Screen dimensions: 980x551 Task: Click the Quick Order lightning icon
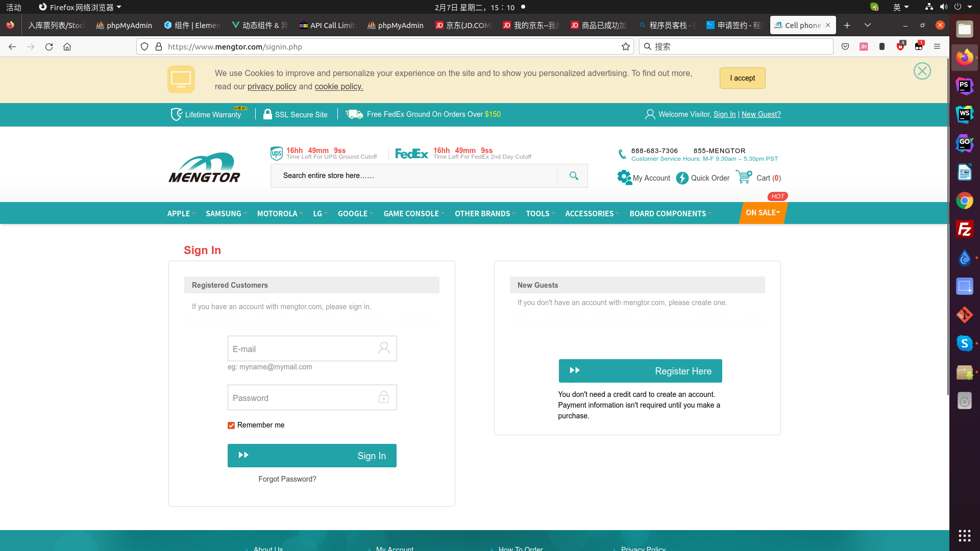coord(682,178)
